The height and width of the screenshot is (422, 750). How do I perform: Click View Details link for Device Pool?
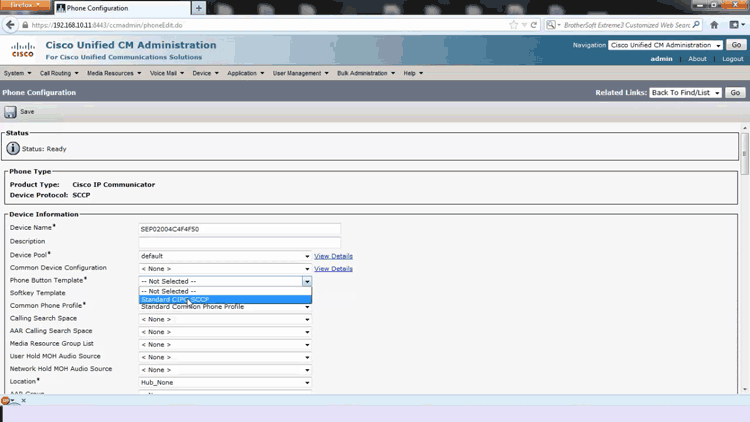point(333,256)
